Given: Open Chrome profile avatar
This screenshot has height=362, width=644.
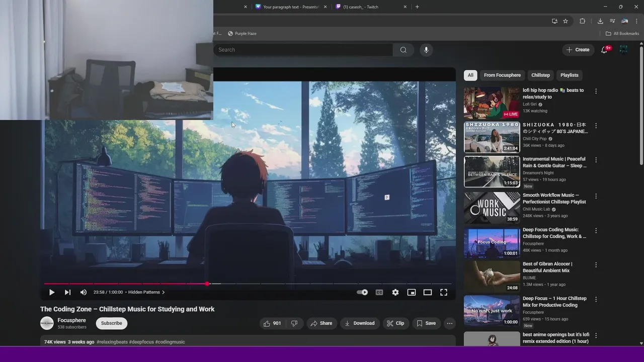Looking at the screenshot, I should pyautogui.click(x=624, y=21).
